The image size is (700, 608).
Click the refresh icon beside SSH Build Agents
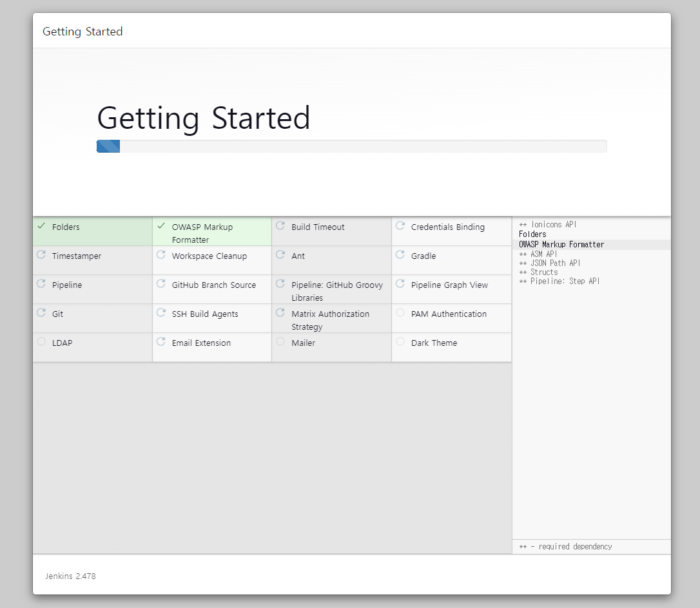click(161, 313)
